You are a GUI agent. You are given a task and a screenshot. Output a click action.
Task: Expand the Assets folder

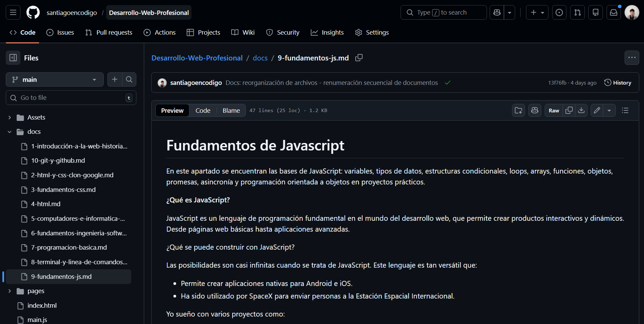click(9, 117)
